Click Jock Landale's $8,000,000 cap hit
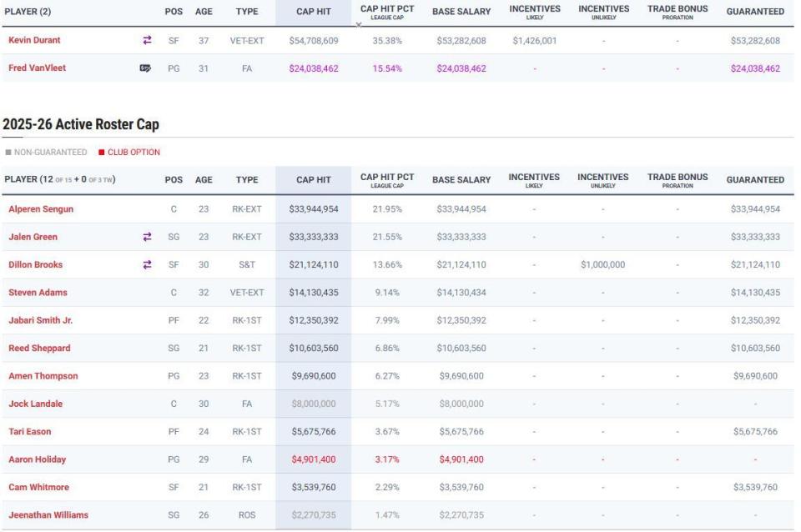The width and height of the screenshot is (801, 532). (x=313, y=404)
